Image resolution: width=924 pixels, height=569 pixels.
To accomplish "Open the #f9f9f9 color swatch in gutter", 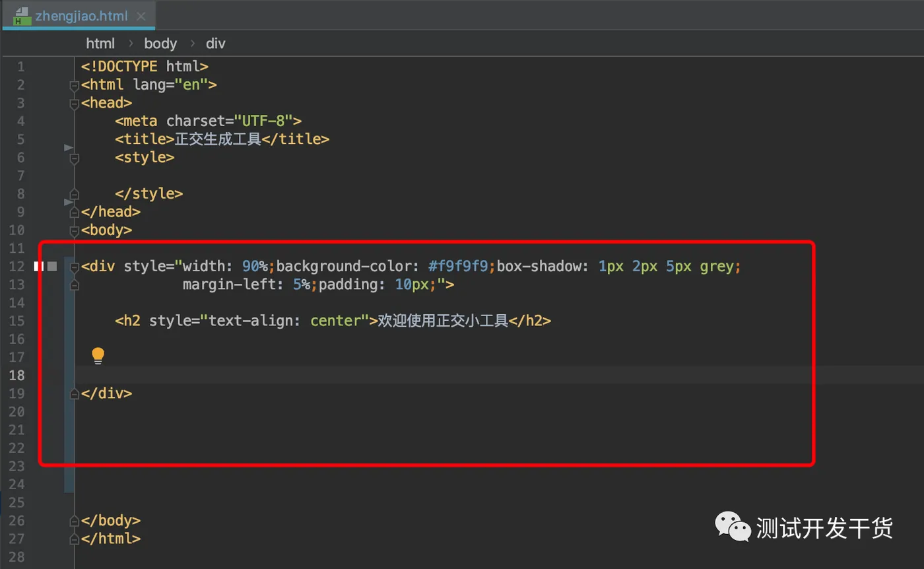I will (x=38, y=266).
